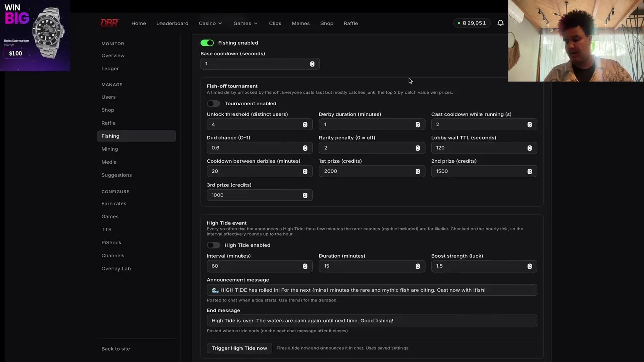Go to the Home page
The width and height of the screenshot is (644, 362).
click(139, 23)
